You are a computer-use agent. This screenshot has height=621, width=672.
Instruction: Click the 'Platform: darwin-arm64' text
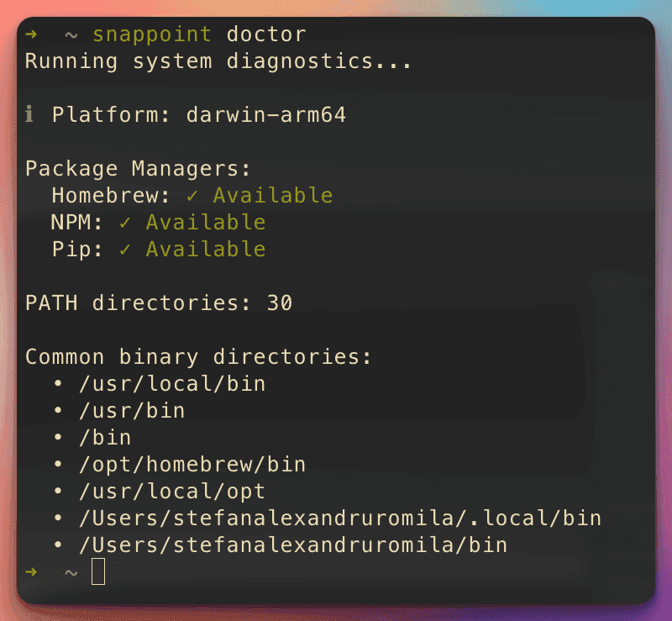point(199,114)
